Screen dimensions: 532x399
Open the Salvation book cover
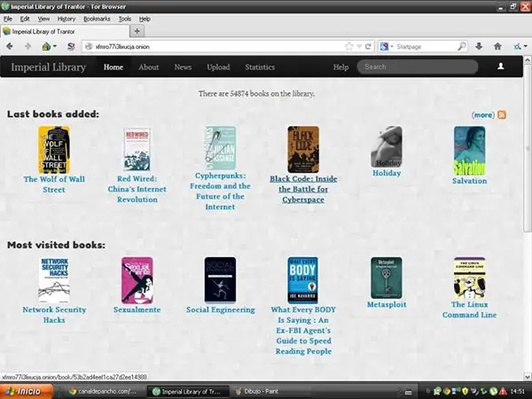(x=470, y=151)
